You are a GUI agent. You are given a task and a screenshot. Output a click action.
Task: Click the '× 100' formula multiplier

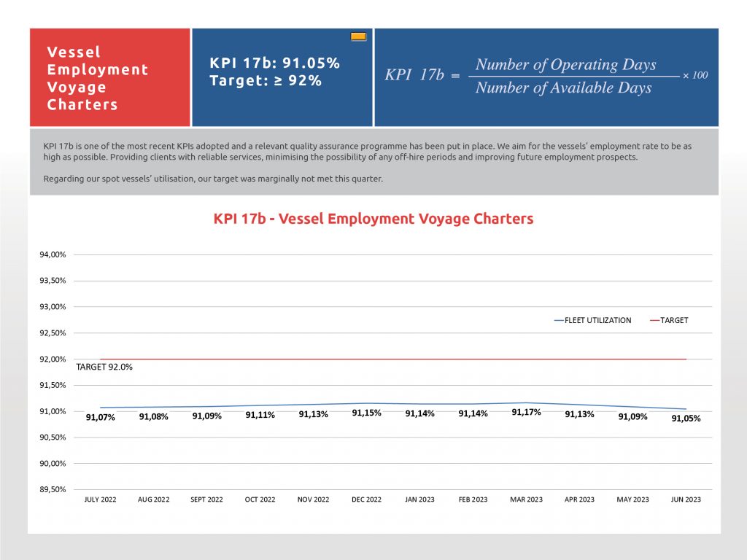click(x=695, y=75)
